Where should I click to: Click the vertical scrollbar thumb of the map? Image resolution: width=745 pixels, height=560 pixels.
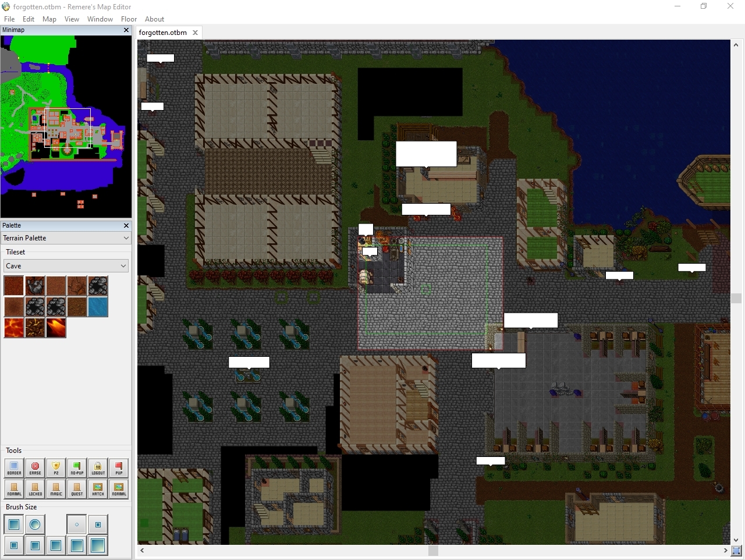pyautogui.click(x=736, y=298)
